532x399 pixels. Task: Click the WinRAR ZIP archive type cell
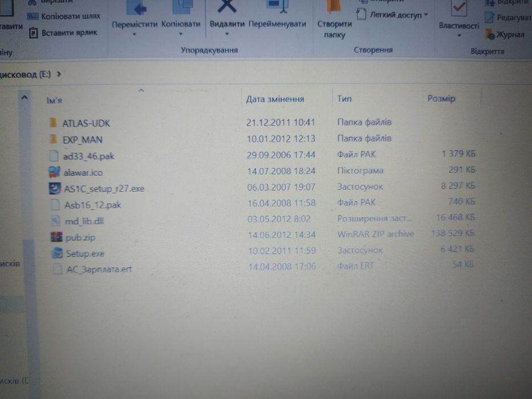(376, 234)
